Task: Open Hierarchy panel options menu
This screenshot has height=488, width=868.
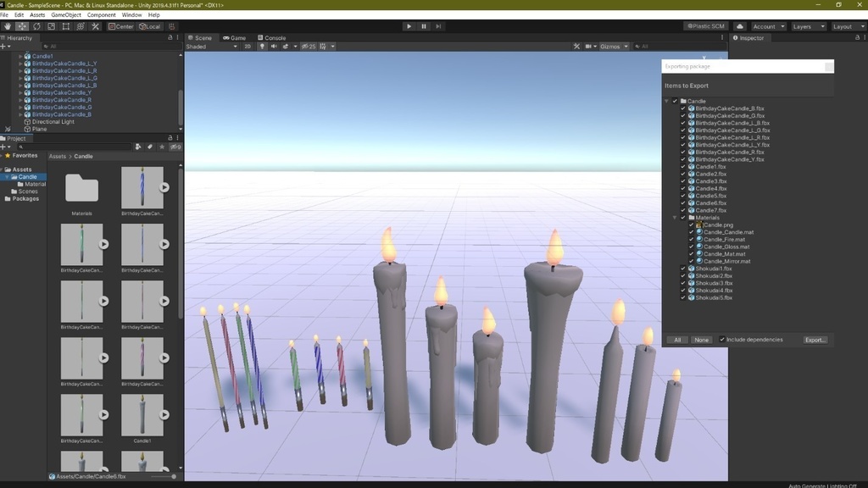Action: click(x=178, y=37)
